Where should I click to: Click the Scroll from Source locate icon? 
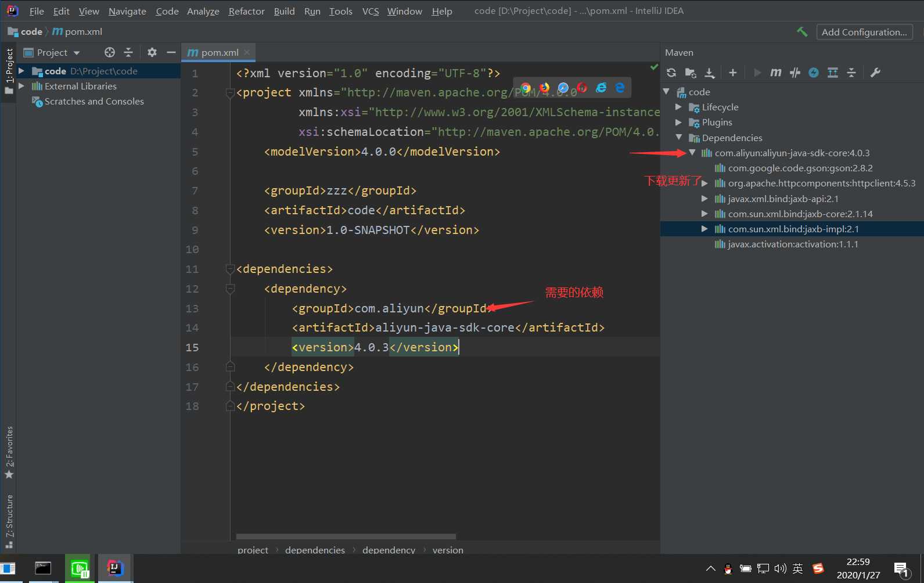pyautogui.click(x=110, y=52)
